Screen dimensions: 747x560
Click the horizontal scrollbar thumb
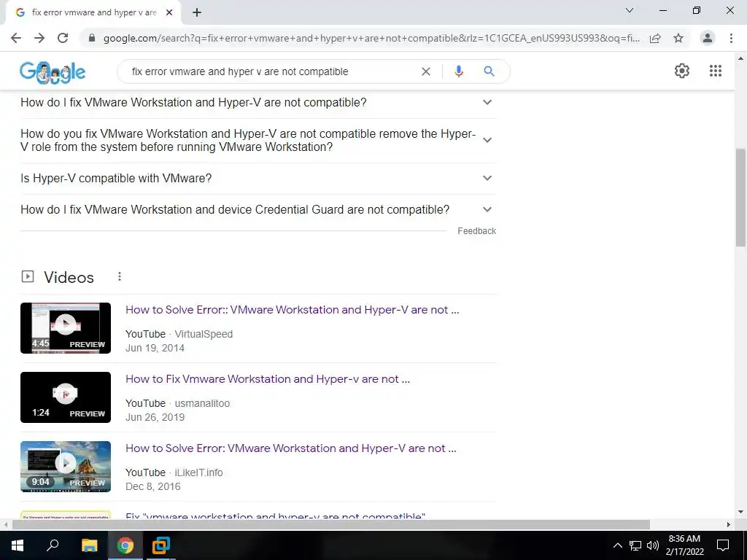coord(331,524)
